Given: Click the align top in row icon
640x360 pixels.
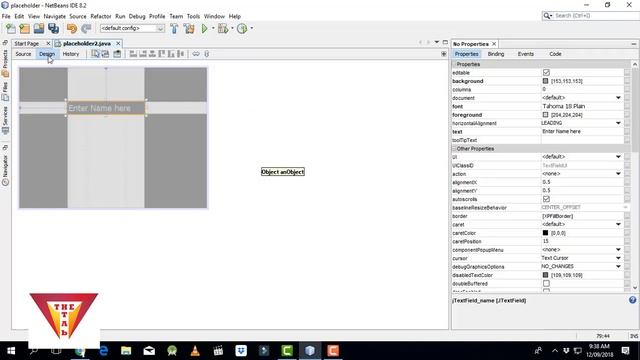Looking at the screenshot, I should (x=162, y=54).
